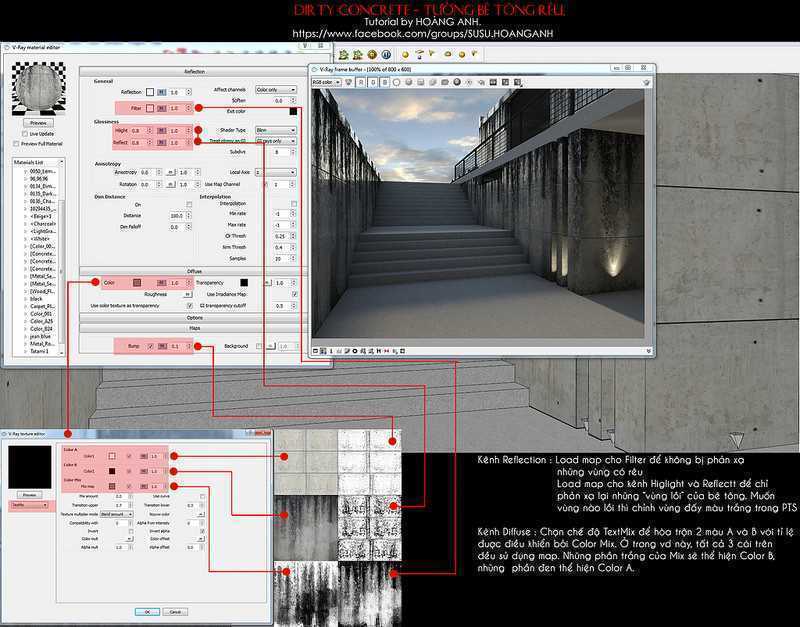
Task: Click the Color offset button in texture editor
Action: click(201, 539)
